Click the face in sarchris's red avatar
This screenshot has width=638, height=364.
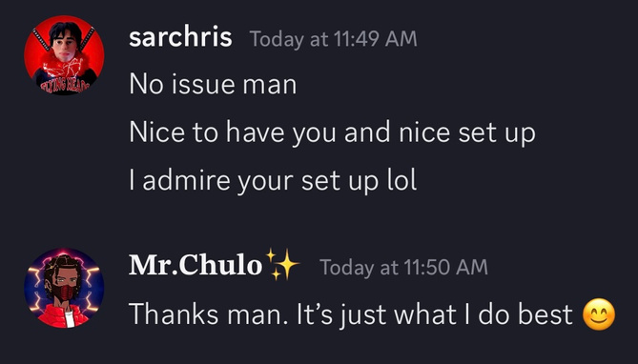click(x=66, y=44)
